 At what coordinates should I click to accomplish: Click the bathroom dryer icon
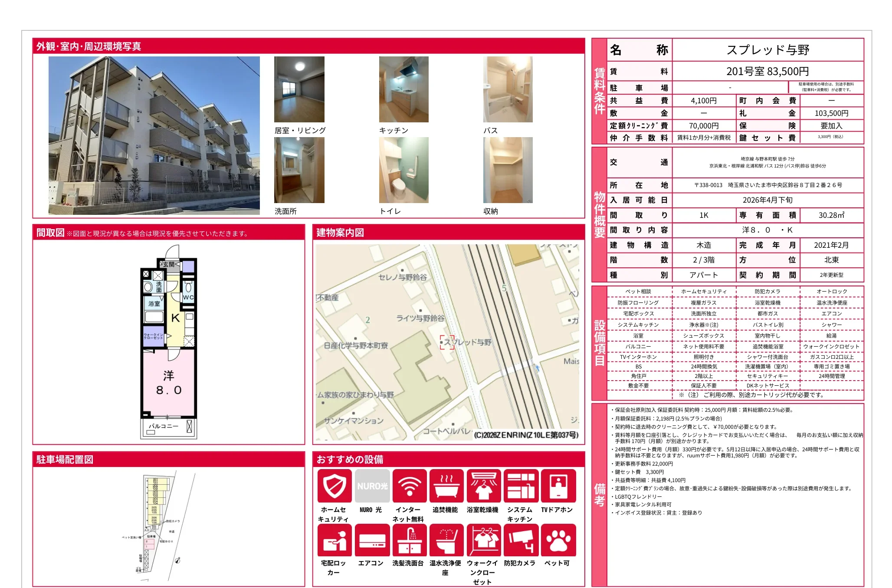pyautogui.click(x=484, y=486)
